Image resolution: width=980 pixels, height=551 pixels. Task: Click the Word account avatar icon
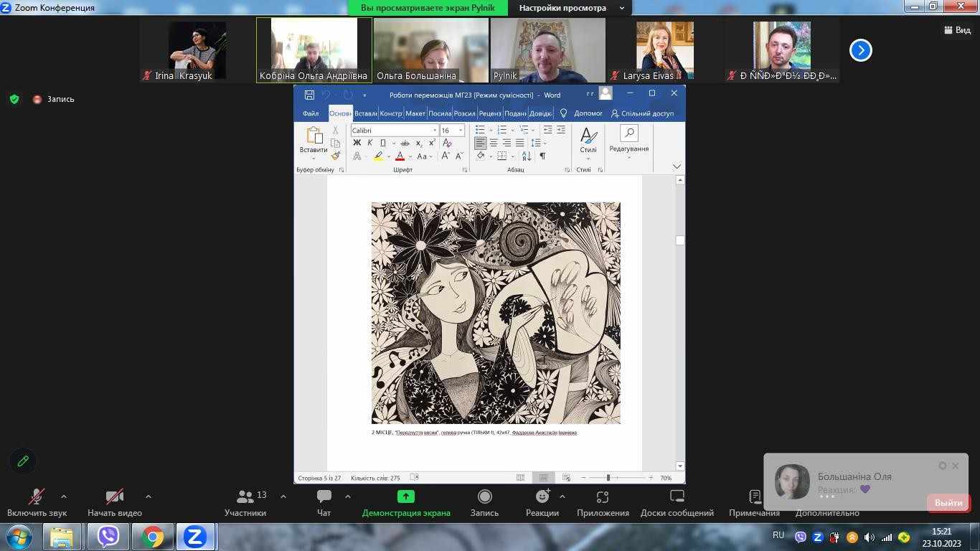pyautogui.click(x=606, y=93)
